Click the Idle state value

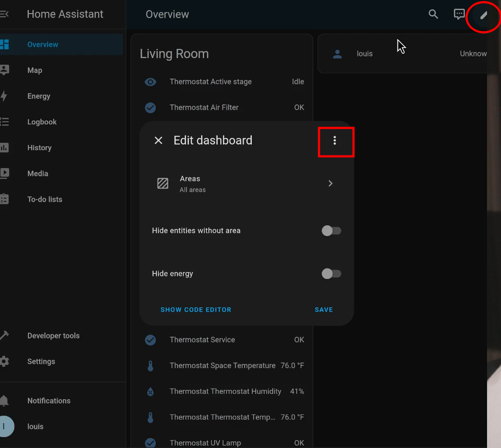coord(298,82)
